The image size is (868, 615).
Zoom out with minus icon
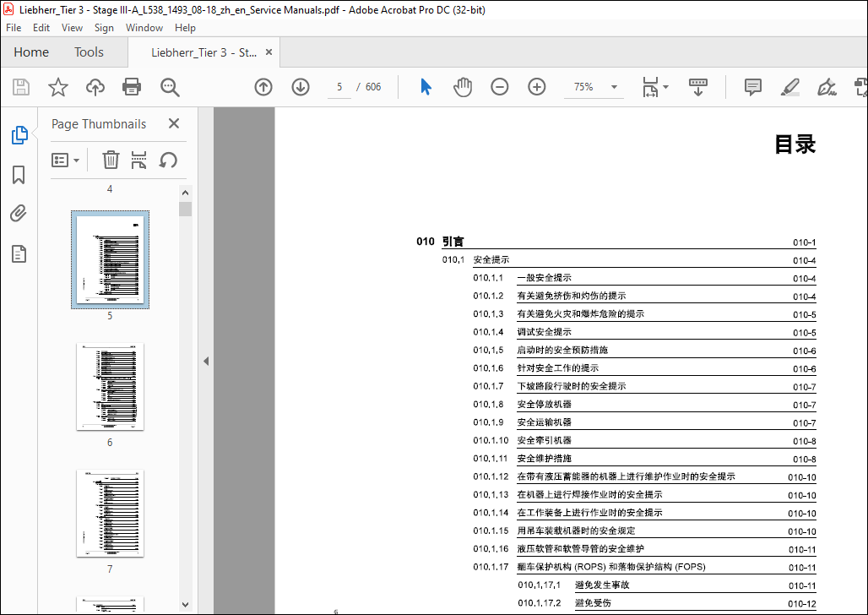tap(499, 87)
